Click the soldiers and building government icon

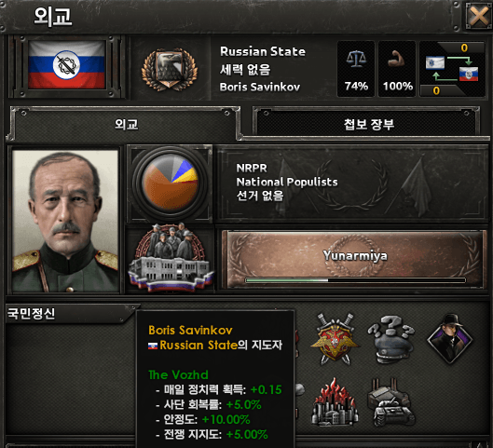pos(171,258)
